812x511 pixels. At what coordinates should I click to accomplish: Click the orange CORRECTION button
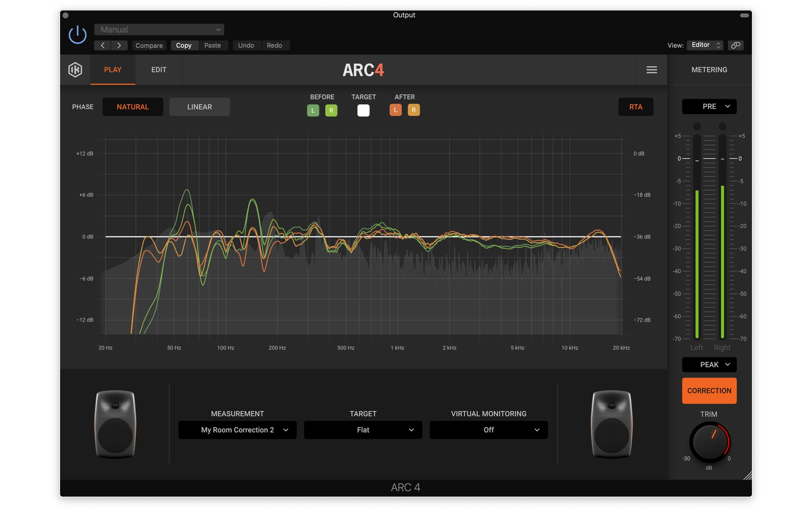709,391
